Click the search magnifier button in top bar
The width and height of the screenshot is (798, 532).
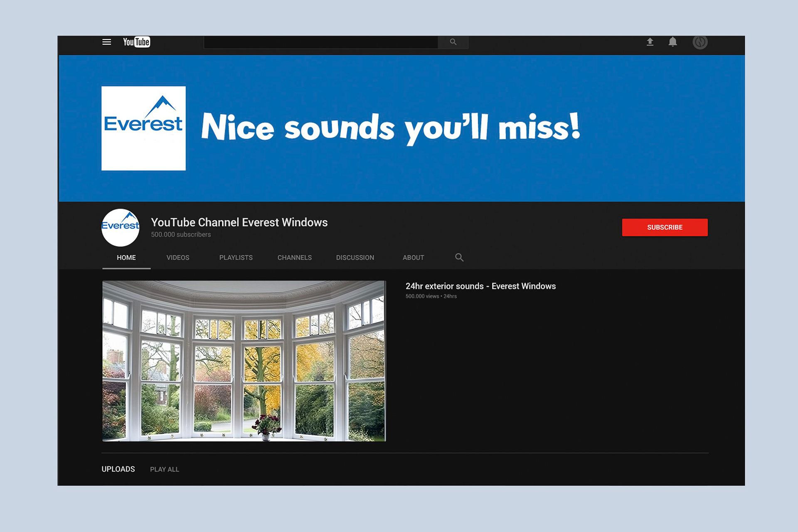[453, 42]
